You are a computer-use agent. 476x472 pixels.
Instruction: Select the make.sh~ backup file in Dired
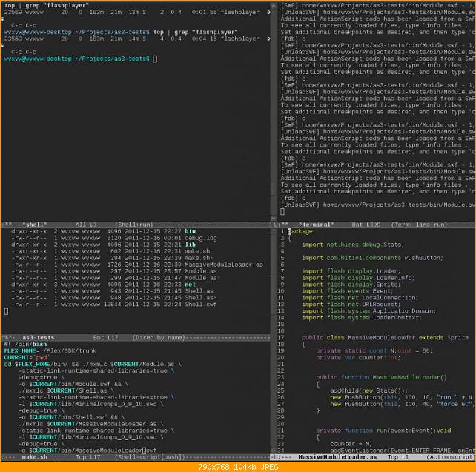199,258
